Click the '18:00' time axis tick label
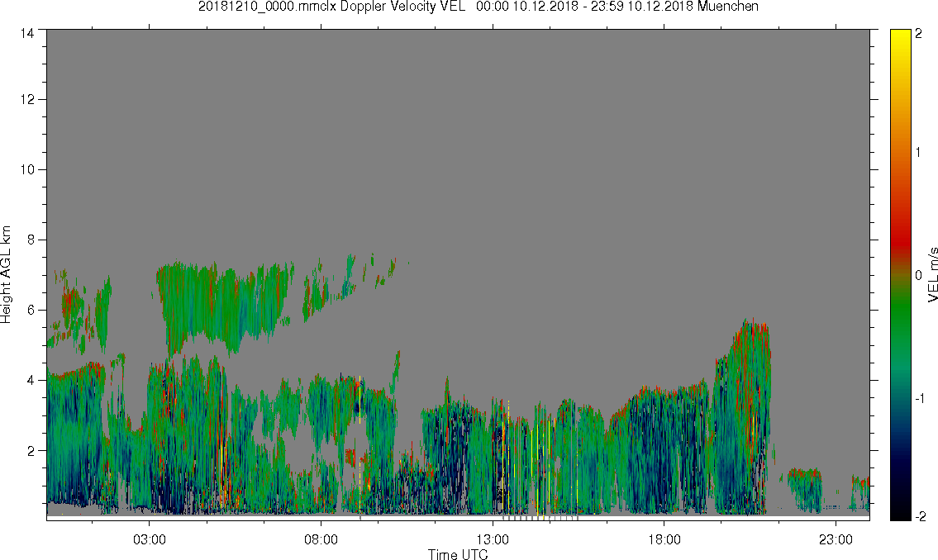 [x=664, y=539]
